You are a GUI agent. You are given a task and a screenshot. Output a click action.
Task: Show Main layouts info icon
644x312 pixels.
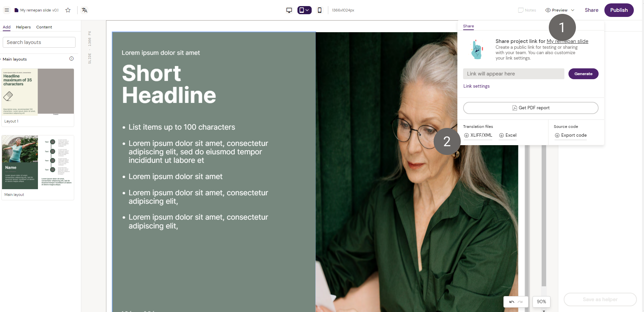point(71,59)
